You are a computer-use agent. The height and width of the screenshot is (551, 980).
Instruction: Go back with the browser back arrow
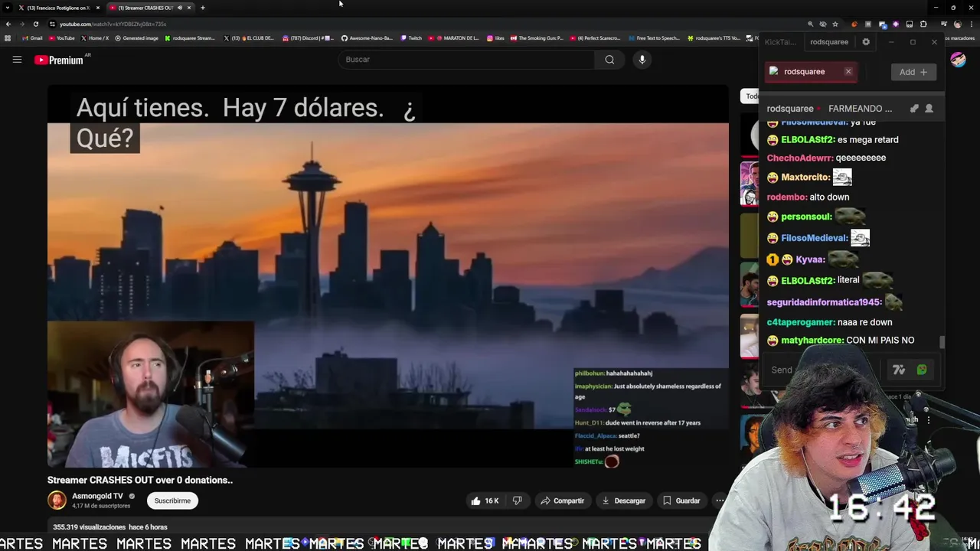tap(8, 24)
